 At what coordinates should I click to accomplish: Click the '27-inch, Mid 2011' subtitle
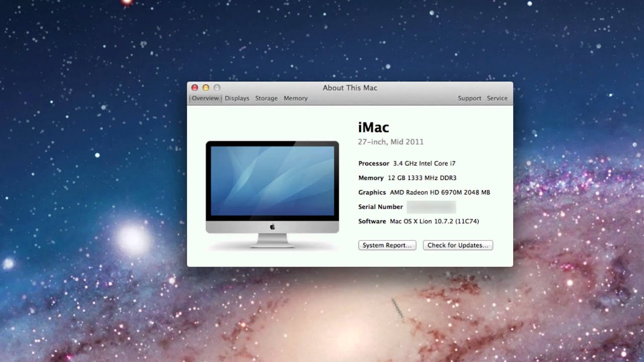[x=391, y=142]
